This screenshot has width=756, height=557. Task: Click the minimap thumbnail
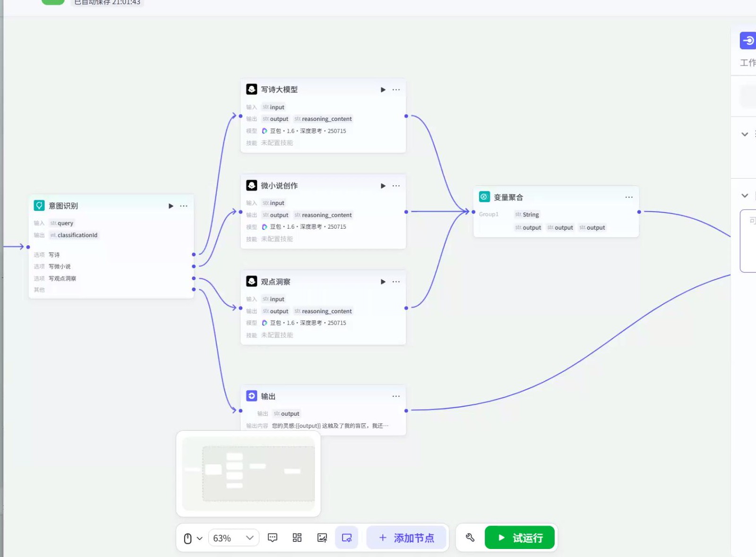coord(249,474)
